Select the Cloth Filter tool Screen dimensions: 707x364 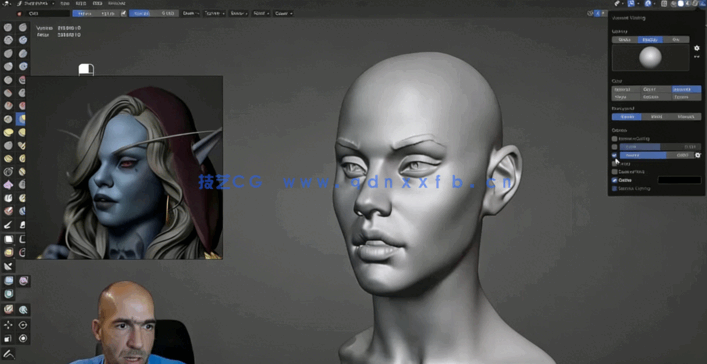[23, 281]
